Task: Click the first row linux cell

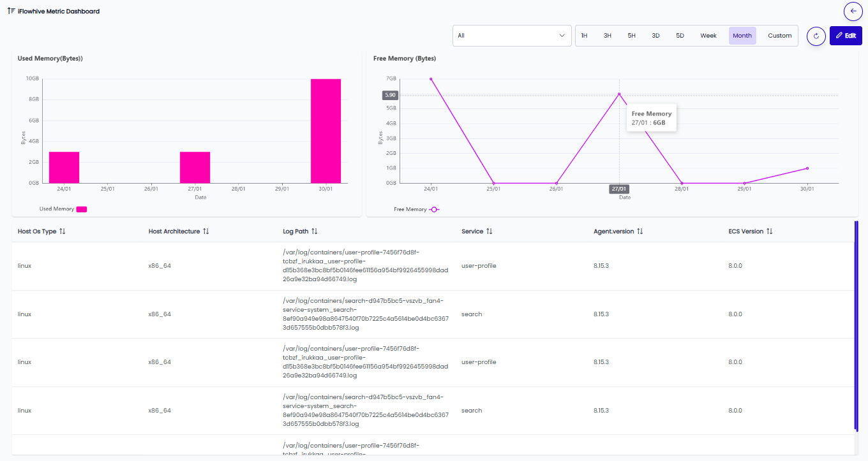Action: (x=24, y=266)
